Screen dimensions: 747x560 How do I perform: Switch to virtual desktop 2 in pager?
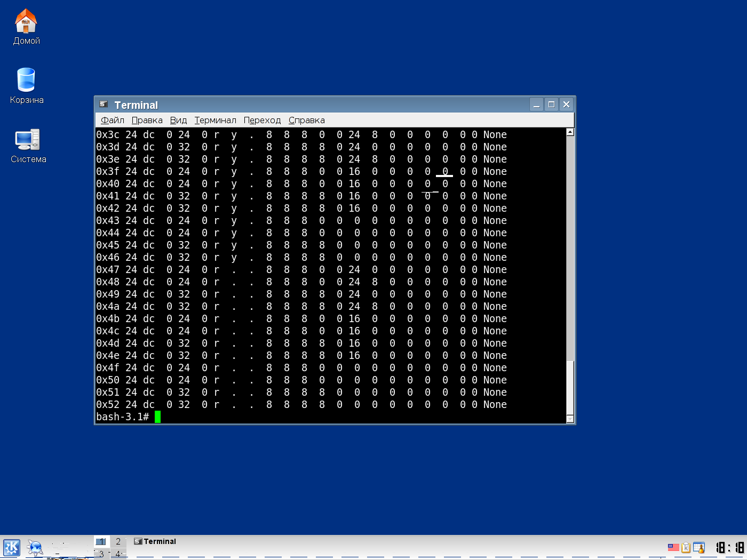pyautogui.click(x=118, y=541)
